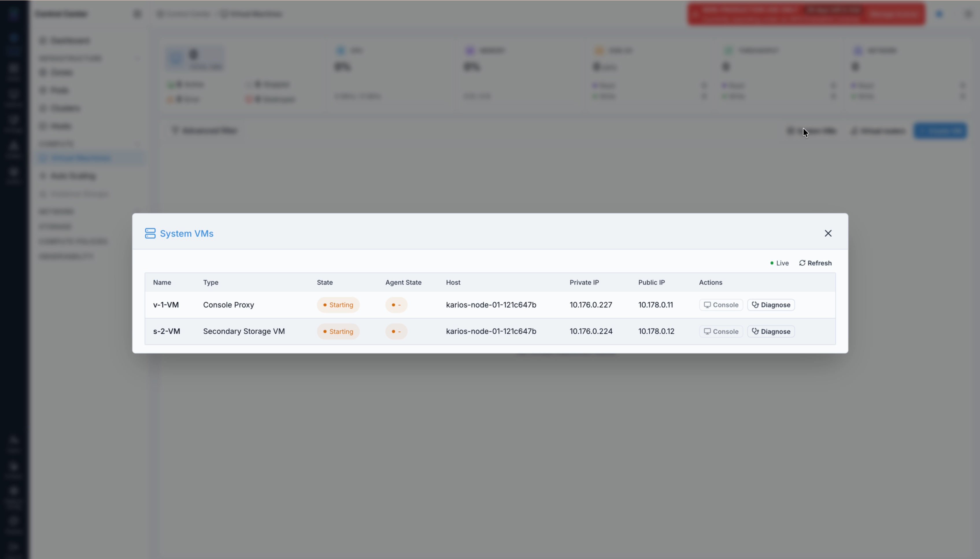Click private IP 10.176.0.224
Screen dimensions: 980x559
[x=591, y=331]
